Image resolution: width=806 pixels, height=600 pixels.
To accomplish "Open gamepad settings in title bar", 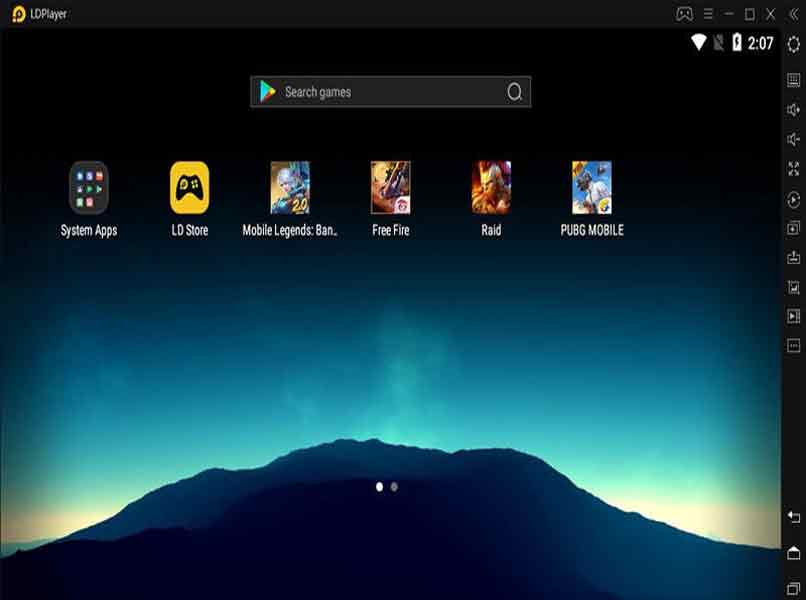I will [x=684, y=14].
